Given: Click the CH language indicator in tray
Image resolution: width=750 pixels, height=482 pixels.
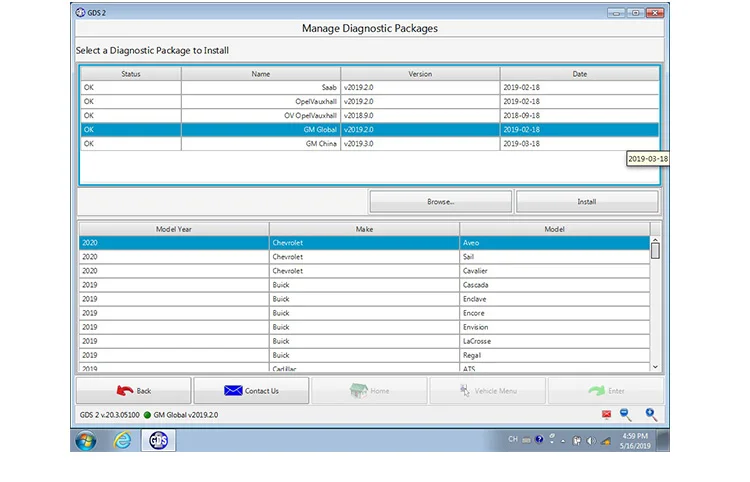Looking at the screenshot, I should tap(513, 439).
